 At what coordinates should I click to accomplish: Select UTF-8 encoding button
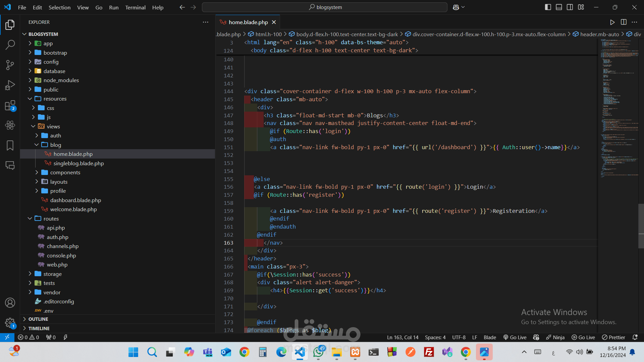click(459, 337)
